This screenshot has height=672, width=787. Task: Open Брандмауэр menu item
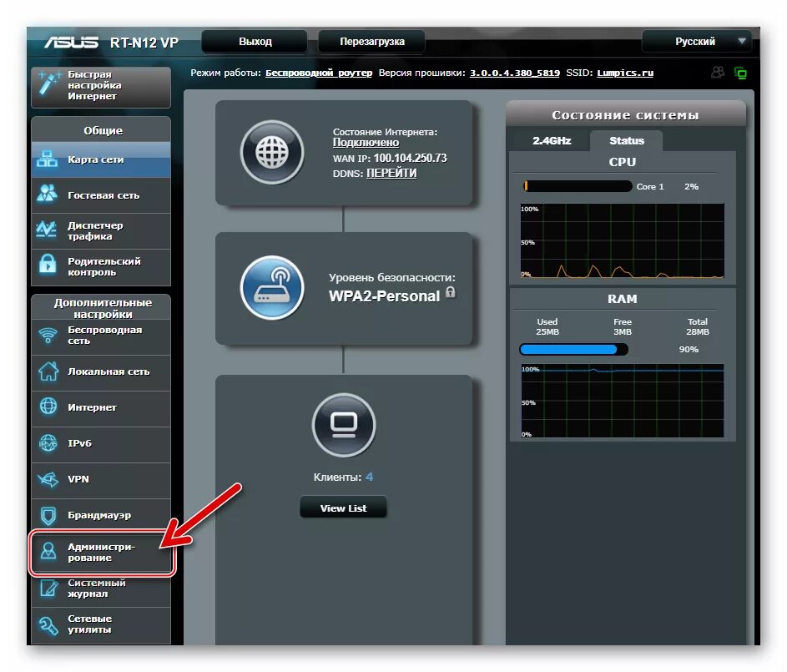click(101, 515)
